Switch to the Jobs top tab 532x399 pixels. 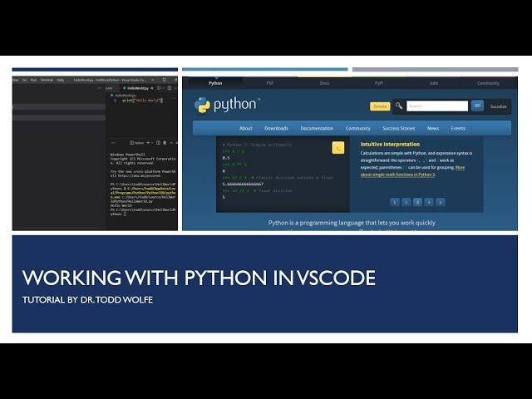click(x=434, y=83)
